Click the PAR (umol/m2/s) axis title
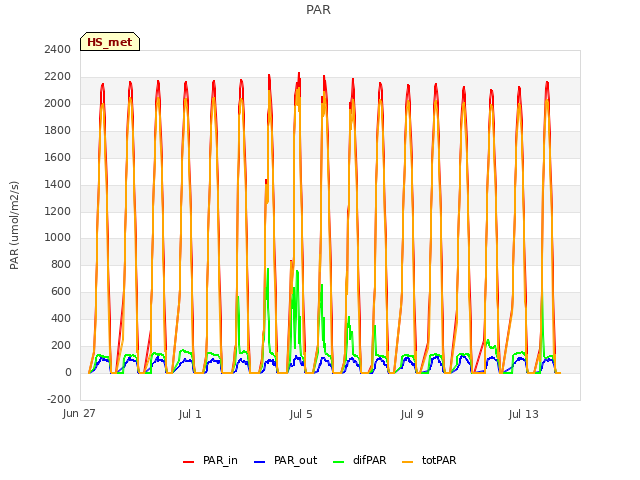 (14, 225)
